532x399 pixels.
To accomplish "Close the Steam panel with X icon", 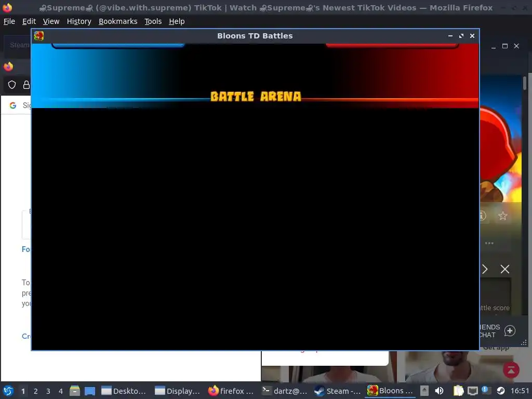I will coord(505,270).
